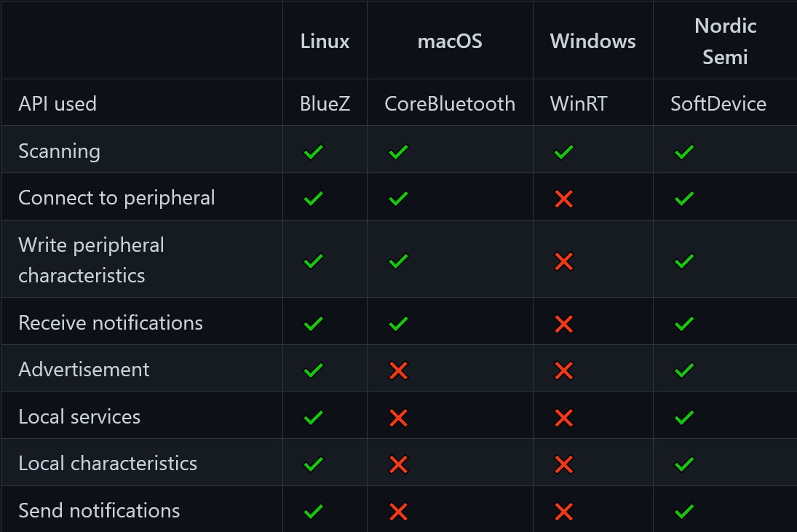
Task: Click the Nordic Semi checkmark for Write peripheral characteristics
Action: (x=684, y=261)
